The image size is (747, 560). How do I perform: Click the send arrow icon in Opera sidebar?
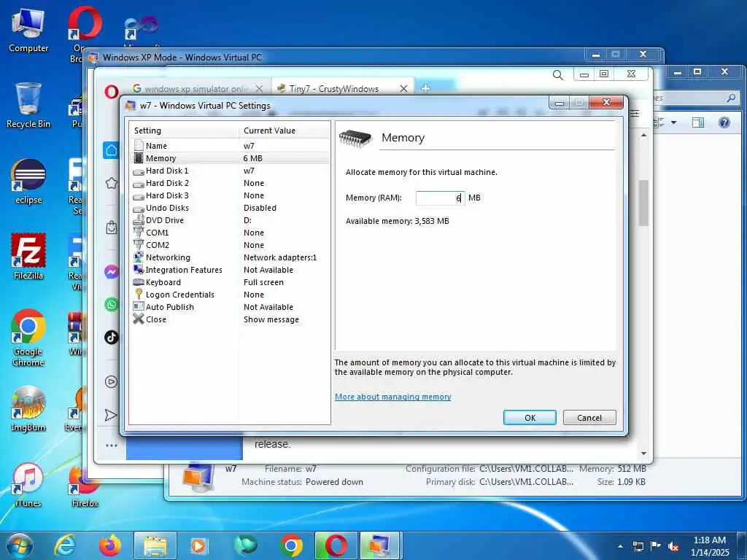click(111, 415)
